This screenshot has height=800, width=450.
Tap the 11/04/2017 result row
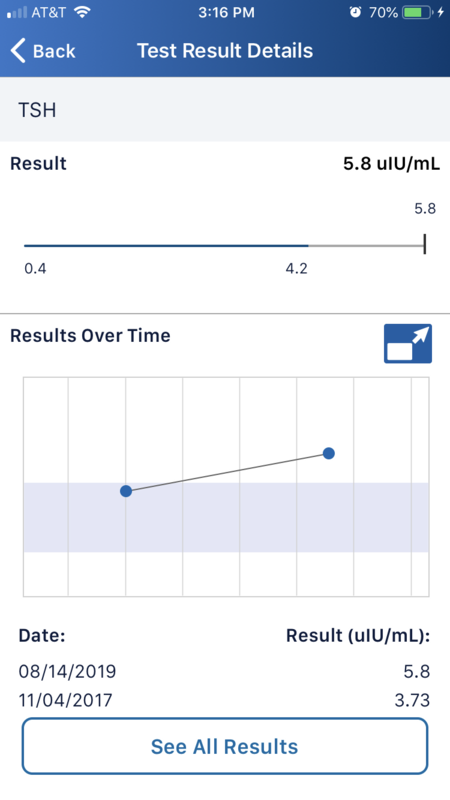pos(224,700)
